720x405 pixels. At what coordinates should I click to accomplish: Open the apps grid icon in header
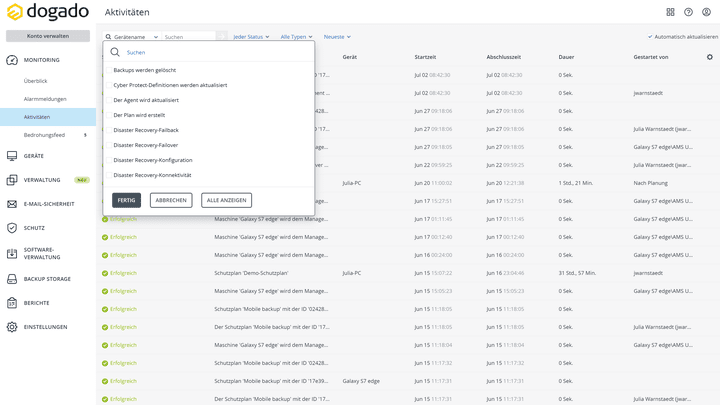click(x=670, y=12)
